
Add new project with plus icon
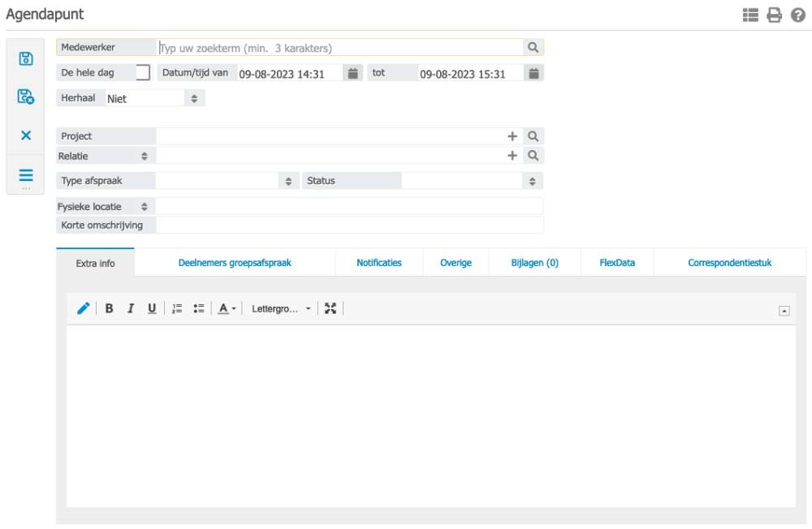click(512, 136)
